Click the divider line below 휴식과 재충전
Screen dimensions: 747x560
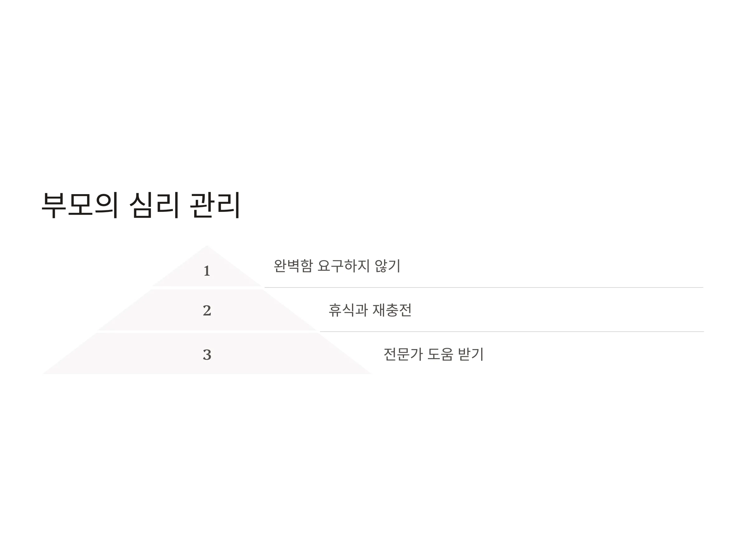click(512, 332)
